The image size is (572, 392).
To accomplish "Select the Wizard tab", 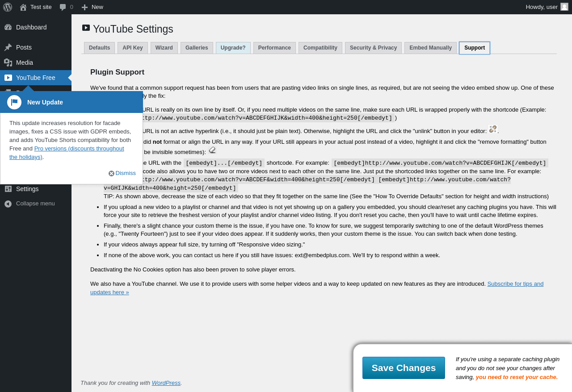I will point(164,48).
